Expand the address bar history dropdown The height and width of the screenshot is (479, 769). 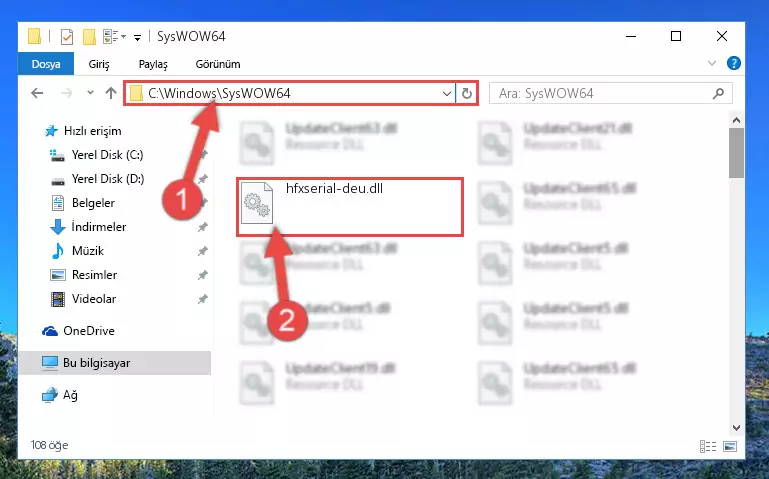pos(447,93)
